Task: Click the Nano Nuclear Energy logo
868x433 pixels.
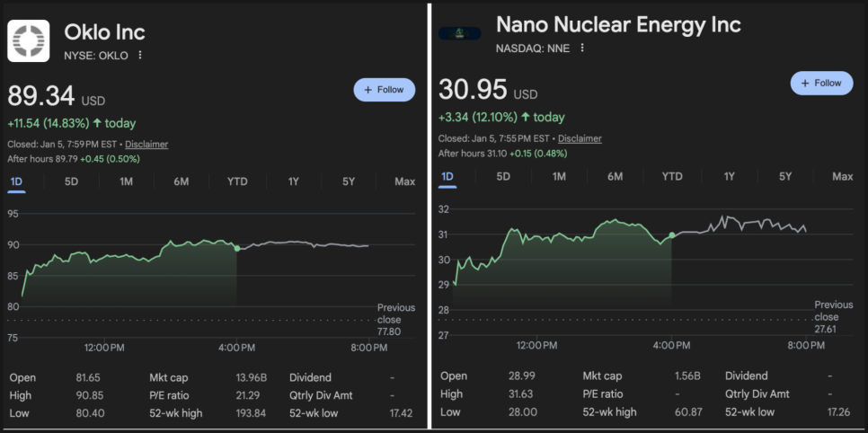Action: pyautogui.click(x=459, y=33)
